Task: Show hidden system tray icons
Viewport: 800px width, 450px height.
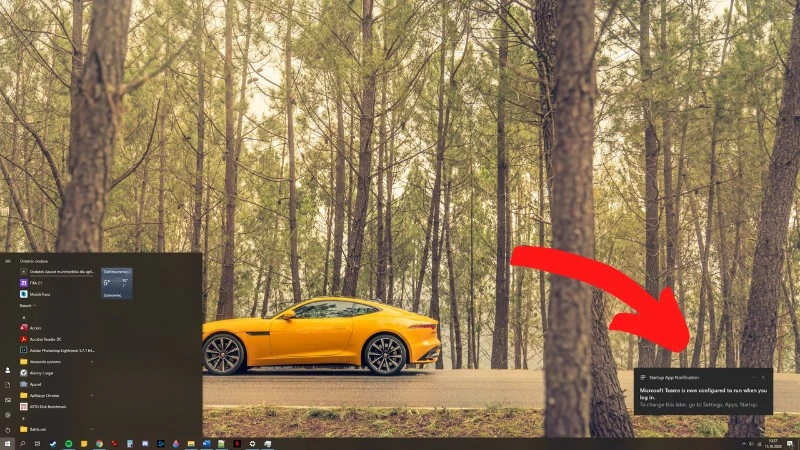Action: (744, 444)
